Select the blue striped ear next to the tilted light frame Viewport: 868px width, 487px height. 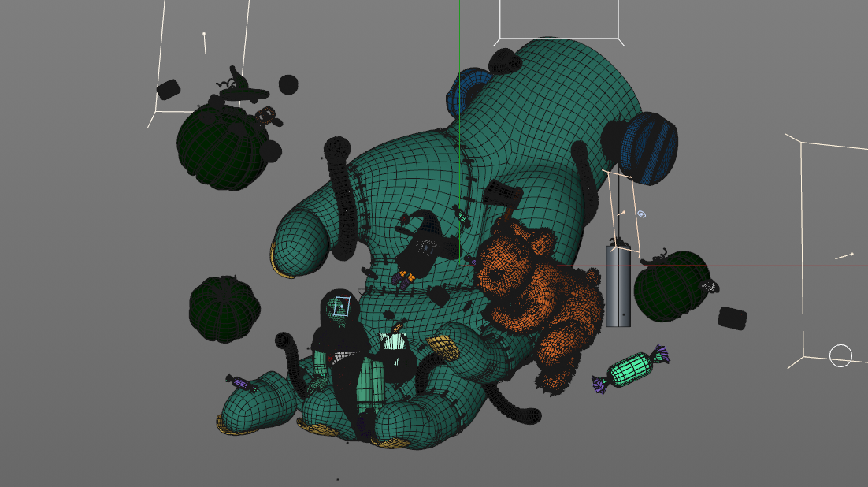pyautogui.click(x=649, y=148)
